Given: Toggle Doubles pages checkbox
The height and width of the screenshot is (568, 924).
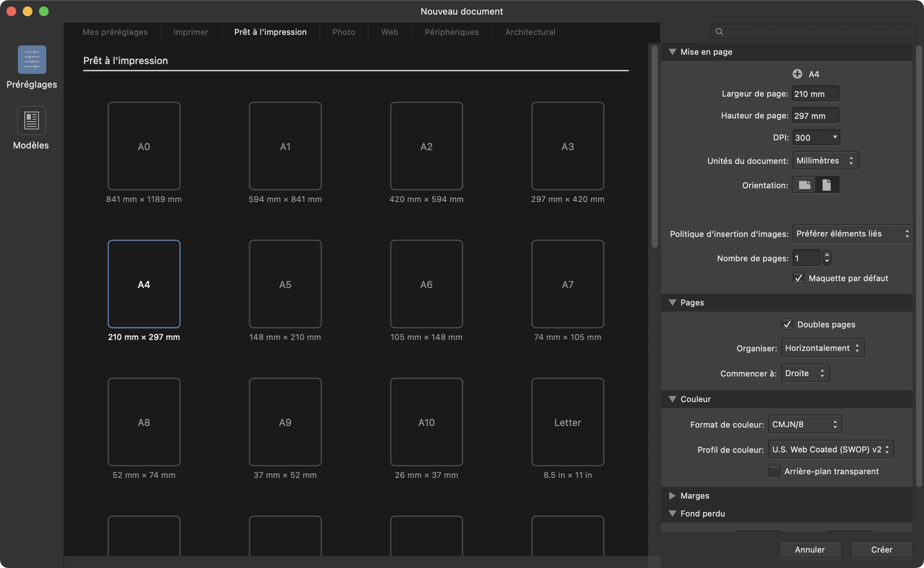Looking at the screenshot, I should point(787,325).
